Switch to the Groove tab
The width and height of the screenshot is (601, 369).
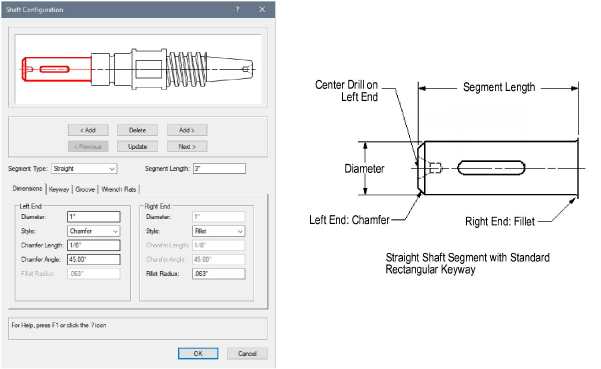point(85,189)
